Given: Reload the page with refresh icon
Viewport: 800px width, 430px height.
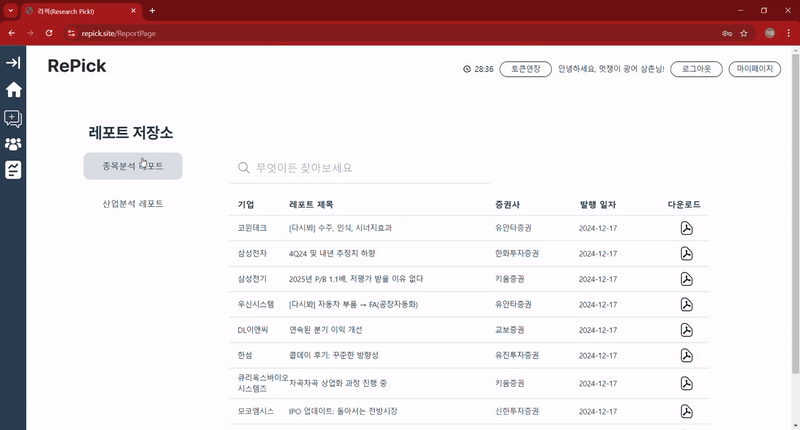Looking at the screenshot, I should pyautogui.click(x=49, y=33).
